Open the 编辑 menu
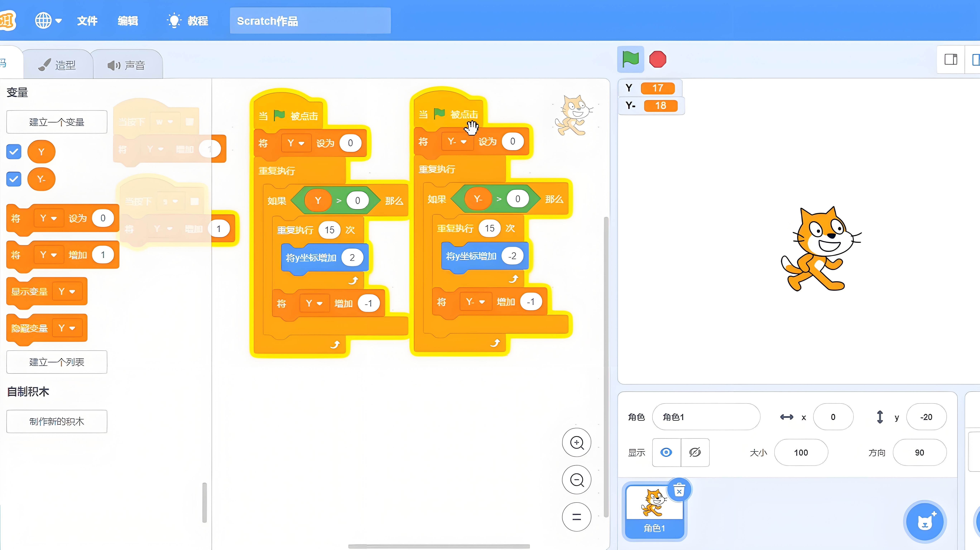The image size is (980, 550). coord(128,21)
